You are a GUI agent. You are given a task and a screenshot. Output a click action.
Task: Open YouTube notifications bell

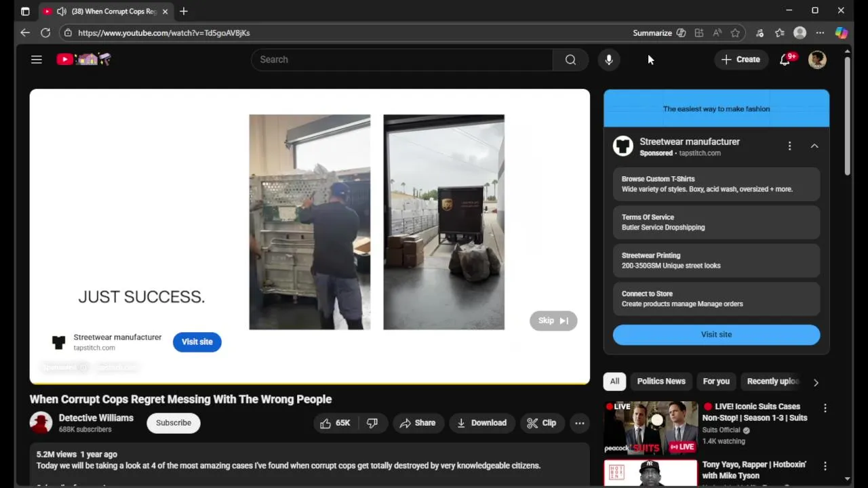[785, 60]
